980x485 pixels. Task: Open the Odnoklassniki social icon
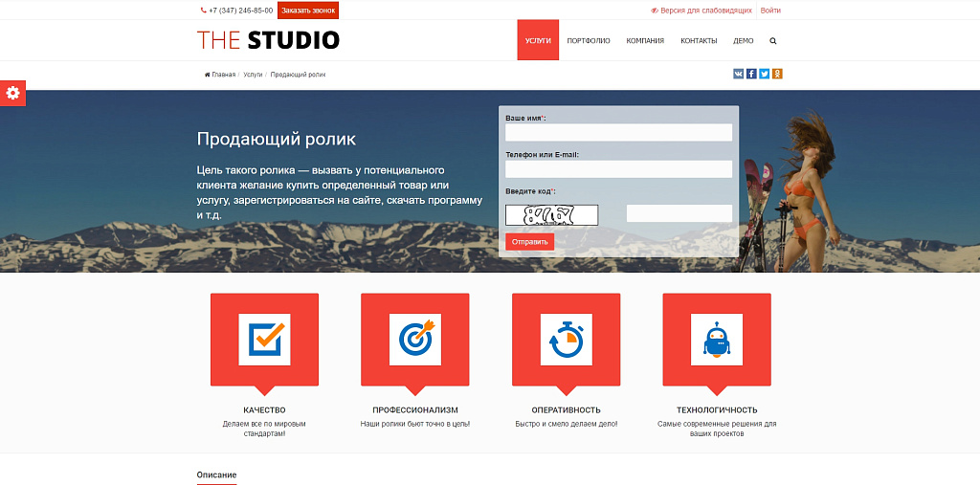777,74
